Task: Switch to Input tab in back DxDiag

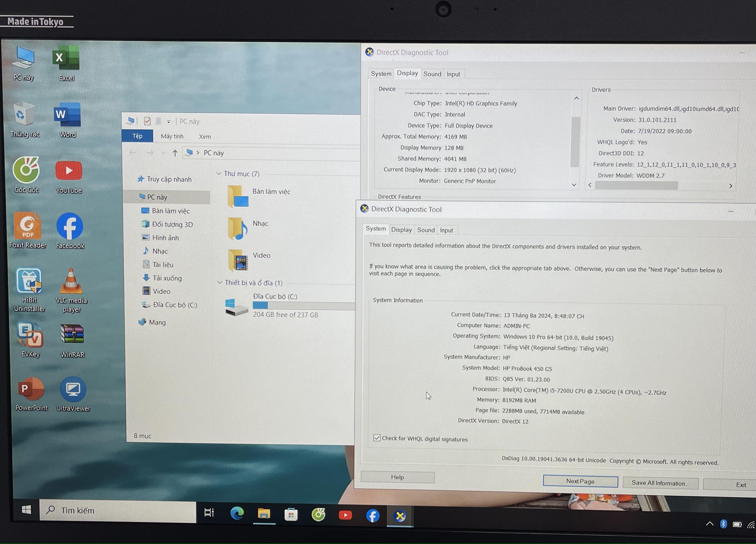Action: [453, 74]
